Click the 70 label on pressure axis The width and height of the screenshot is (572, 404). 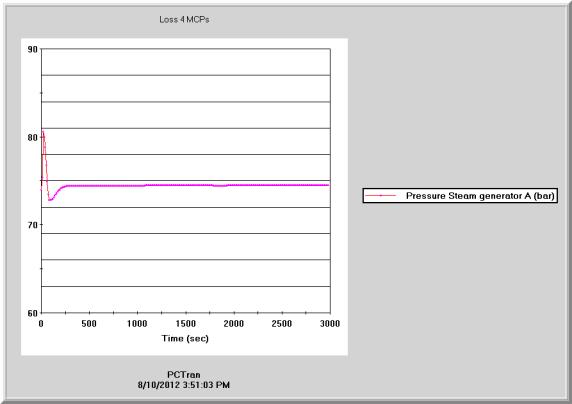point(33,225)
